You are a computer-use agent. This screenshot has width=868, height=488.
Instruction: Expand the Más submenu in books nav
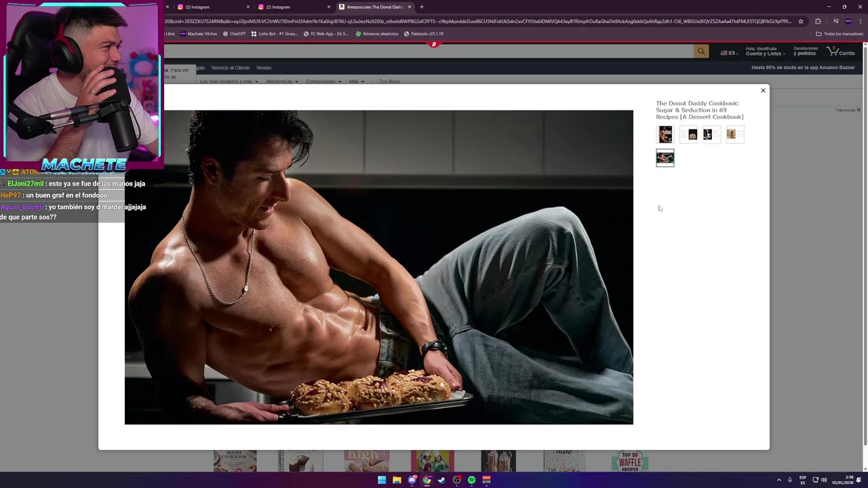tap(357, 81)
